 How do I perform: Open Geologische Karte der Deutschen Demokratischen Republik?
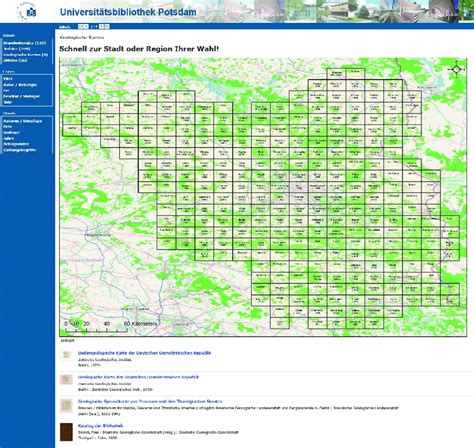pos(138,377)
